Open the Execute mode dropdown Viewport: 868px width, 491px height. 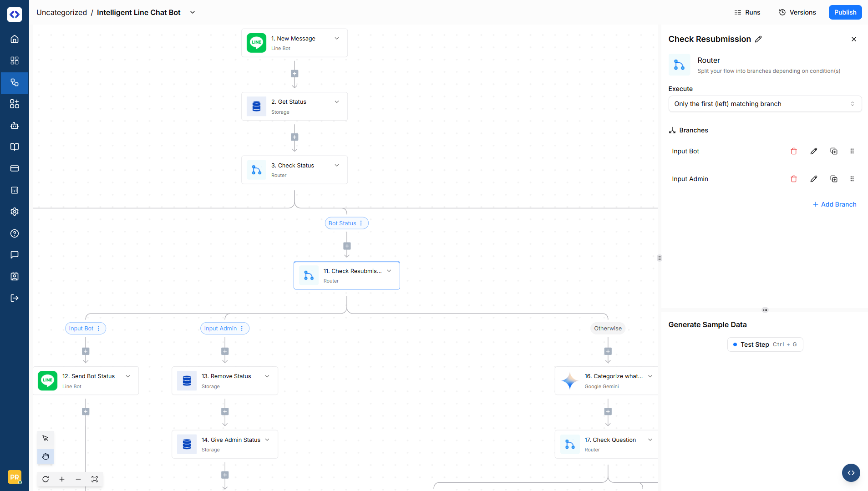pos(764,104)
